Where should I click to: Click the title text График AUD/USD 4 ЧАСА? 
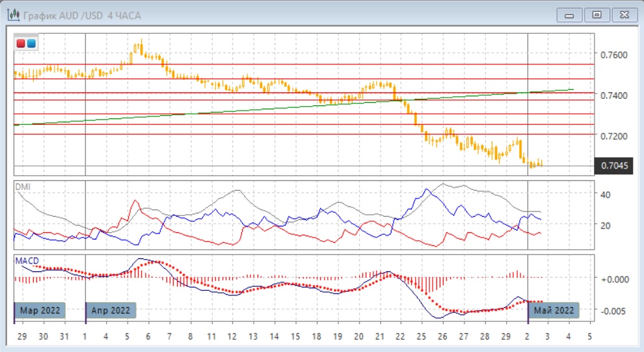81,14
